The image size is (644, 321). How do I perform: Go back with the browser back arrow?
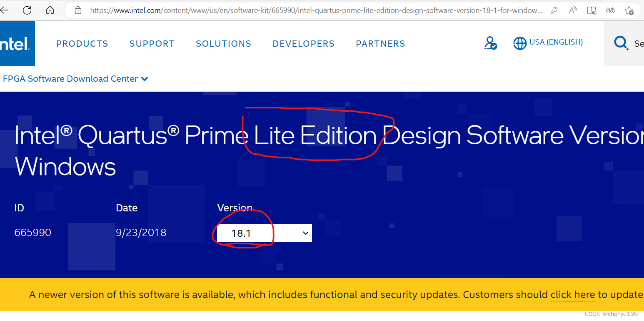pyautogui.click(x=4, y=10)
